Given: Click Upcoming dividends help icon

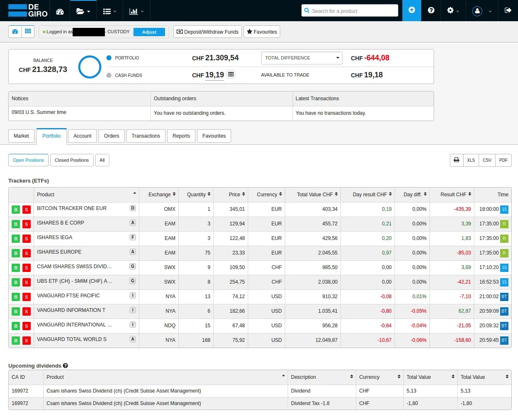Looking at the screenshot, I should pyautogui.click(x=65, y=366).
